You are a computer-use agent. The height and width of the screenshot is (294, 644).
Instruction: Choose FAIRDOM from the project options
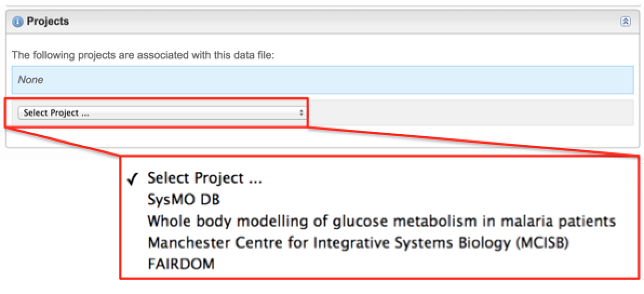click(181, 264)
